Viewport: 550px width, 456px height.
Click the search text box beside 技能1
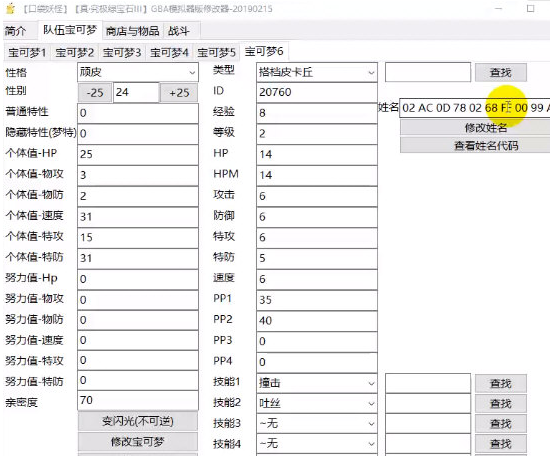click(x=428, y=383)
